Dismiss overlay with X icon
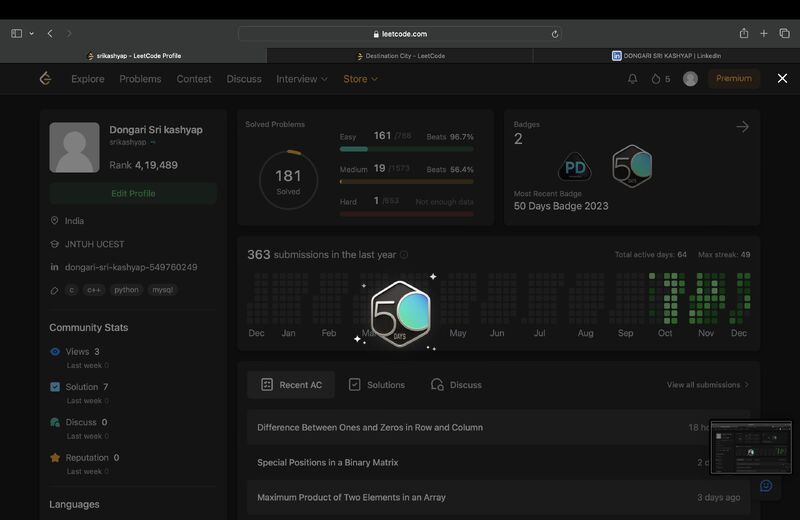This screenshot has height=520, width=800. click(x=782, y=78)
